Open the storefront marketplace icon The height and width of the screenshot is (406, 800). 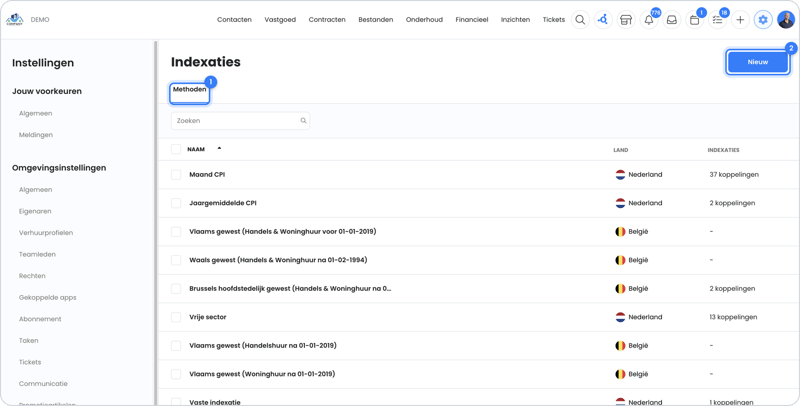tap(626, 20)
